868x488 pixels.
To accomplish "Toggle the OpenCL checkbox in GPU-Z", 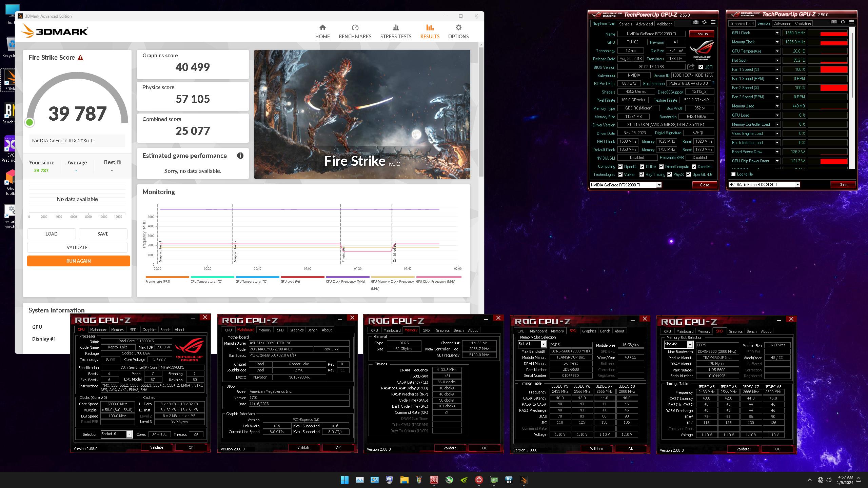I will pos(620,167).
